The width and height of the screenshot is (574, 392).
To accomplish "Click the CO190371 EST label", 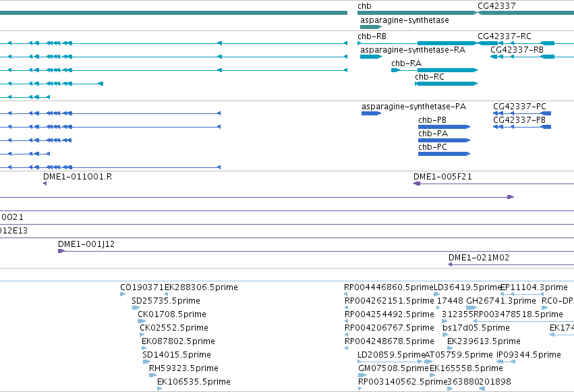I will click(142, 287).
